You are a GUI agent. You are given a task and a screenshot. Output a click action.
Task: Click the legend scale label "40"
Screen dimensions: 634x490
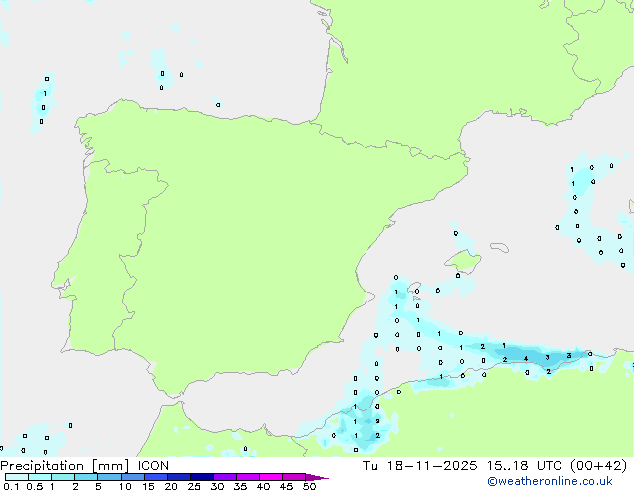click(263, 486)
